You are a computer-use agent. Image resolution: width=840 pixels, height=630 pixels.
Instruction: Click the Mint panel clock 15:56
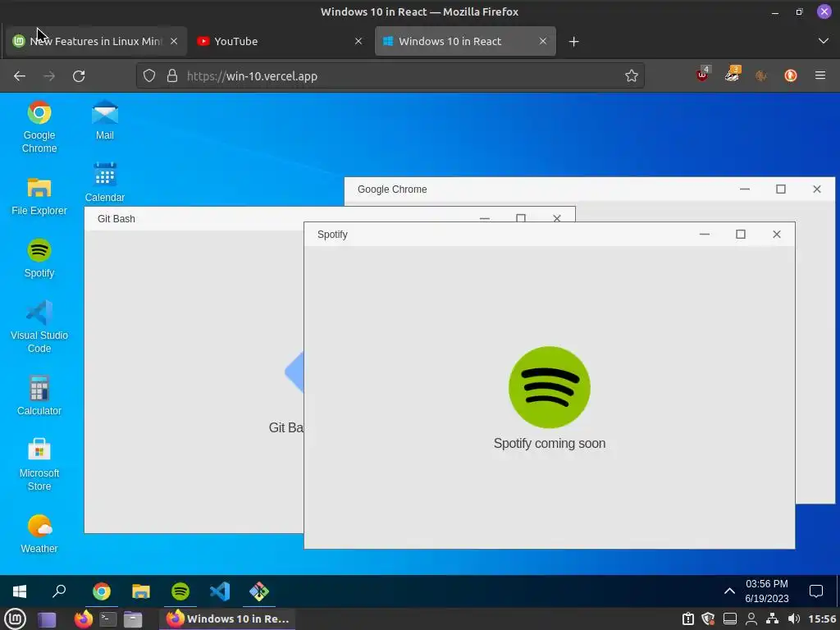(x=822, y=619)
